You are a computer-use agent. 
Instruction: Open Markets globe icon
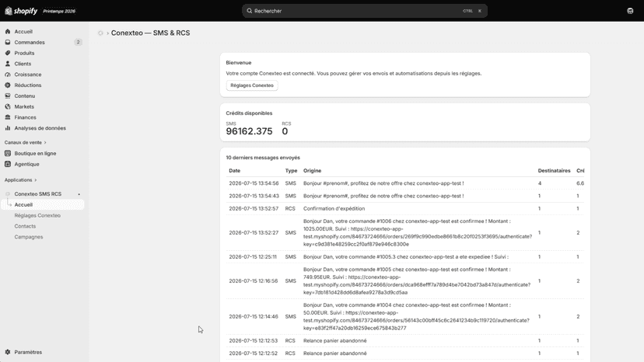[x=8, y=106]
